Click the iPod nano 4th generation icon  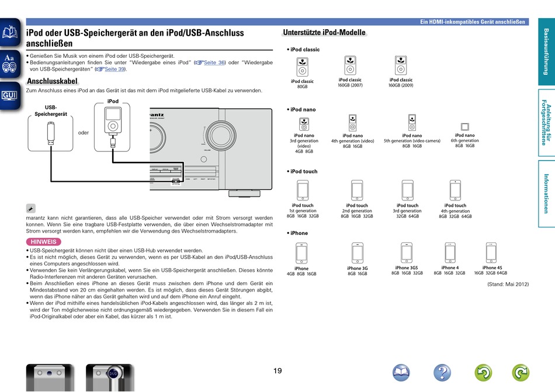coord(352,123)
